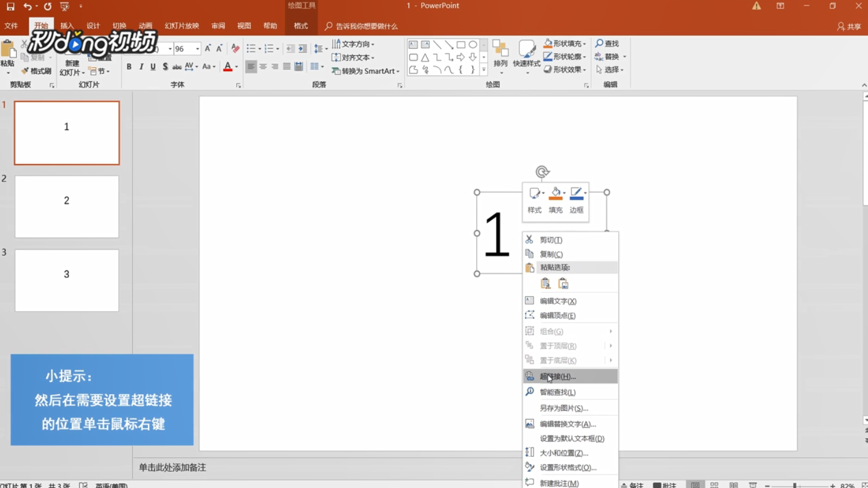Open the Insert ribbon tab
Viewport: 868px width, 488px height.
(x=67, y=26)
